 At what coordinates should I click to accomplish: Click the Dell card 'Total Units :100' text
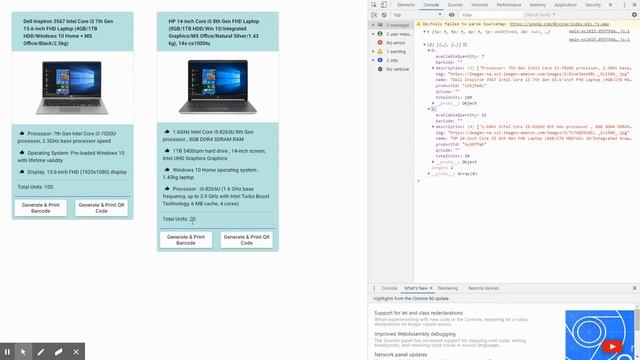(35, 187)
